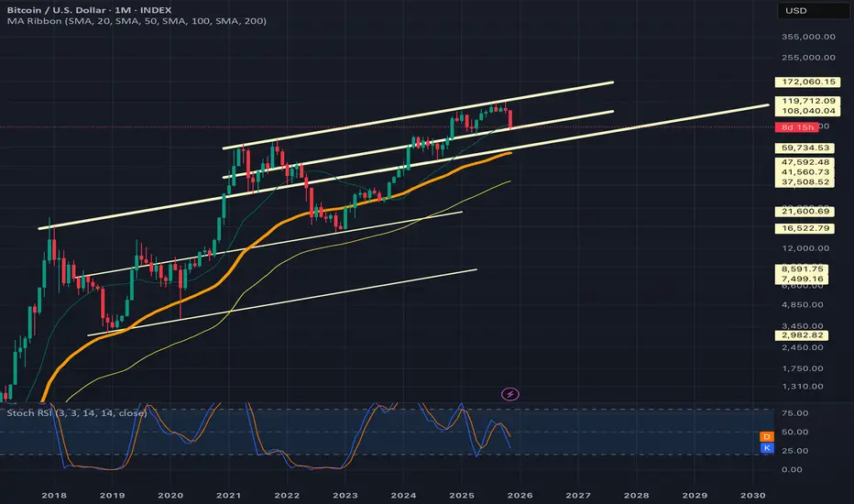Click the 1,310.00 price axis value
Image resolution: width=854 pixels, height=504 pixels.
(803, 387)
